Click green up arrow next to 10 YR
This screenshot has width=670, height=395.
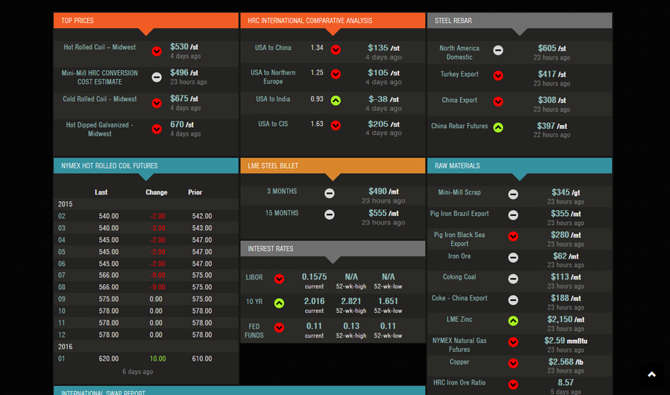coord(279,303)
